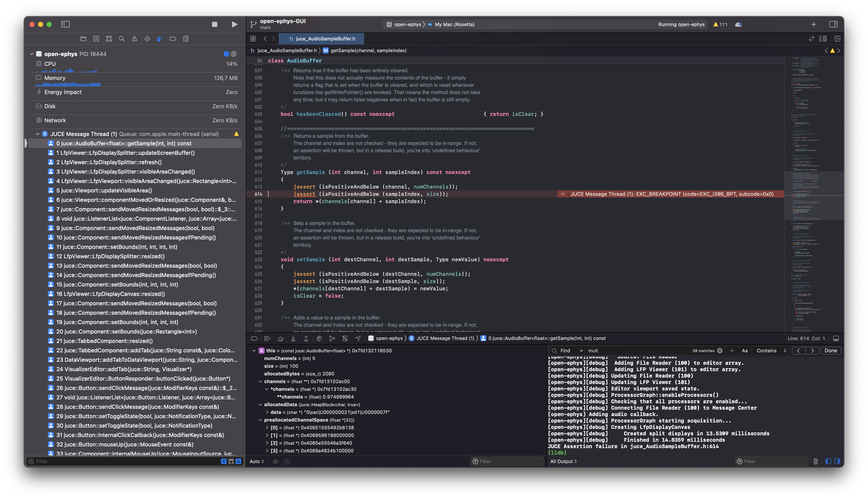
Task: Stop the running open-ephys process
Action: pyautogui.click(x=215, y=24)
